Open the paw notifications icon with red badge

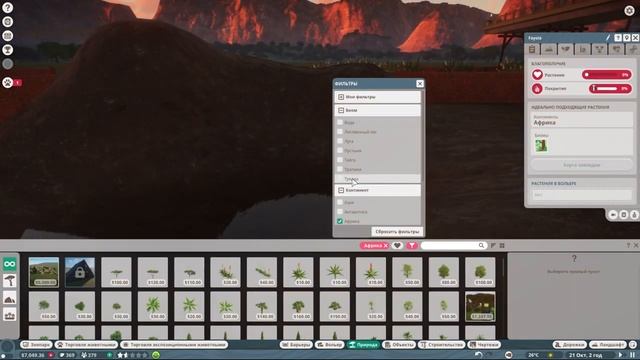coord(7,82)
